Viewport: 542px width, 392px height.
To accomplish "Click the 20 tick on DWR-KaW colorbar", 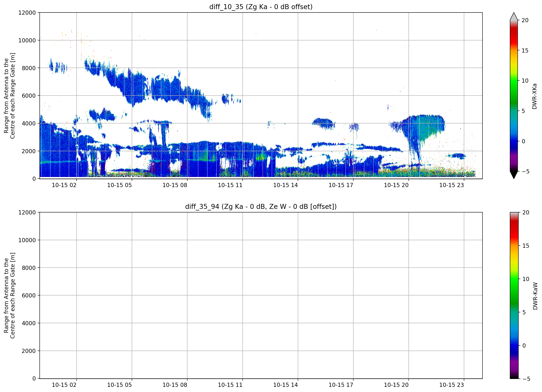I will 526,212.
